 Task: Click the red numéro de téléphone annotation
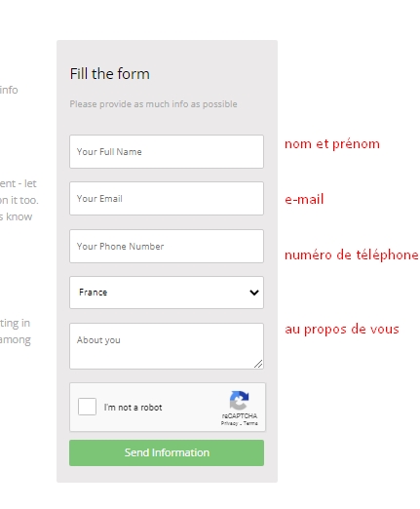click(x=352, y=254)
